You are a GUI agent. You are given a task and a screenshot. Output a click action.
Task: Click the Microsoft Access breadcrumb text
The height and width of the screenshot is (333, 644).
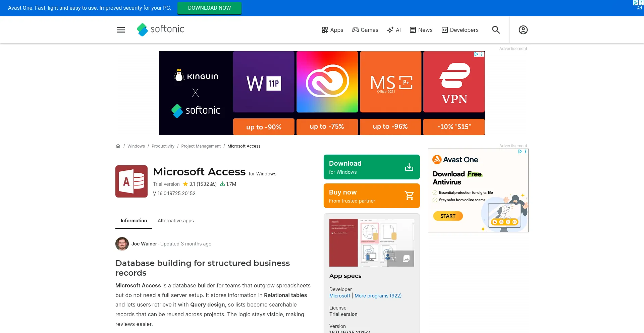pyautogui.click(x=244, y=146)
